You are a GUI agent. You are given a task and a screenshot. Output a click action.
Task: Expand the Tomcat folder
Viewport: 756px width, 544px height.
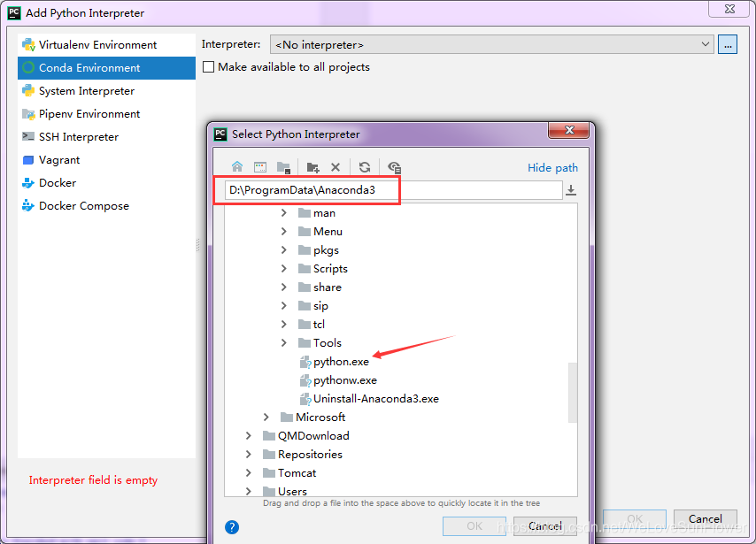pyautogui.click(x=248, y=472)
